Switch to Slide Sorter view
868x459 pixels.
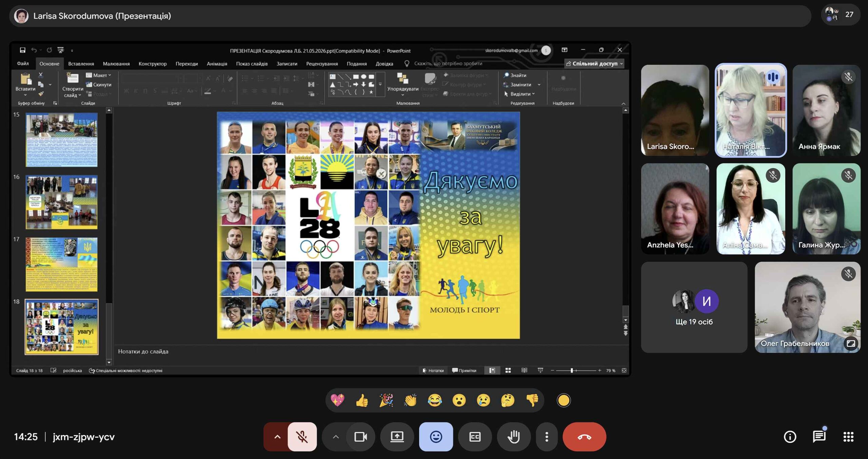(x=508, y=370)
